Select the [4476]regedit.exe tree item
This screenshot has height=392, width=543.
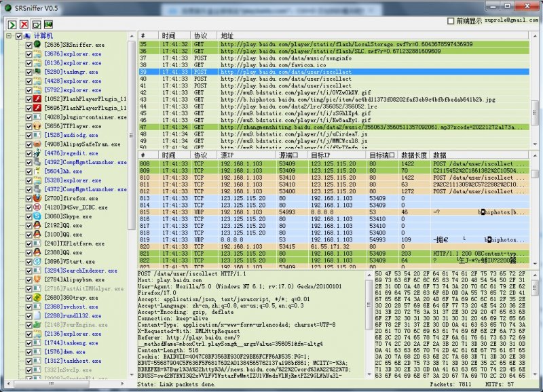(x=71, y=153)
